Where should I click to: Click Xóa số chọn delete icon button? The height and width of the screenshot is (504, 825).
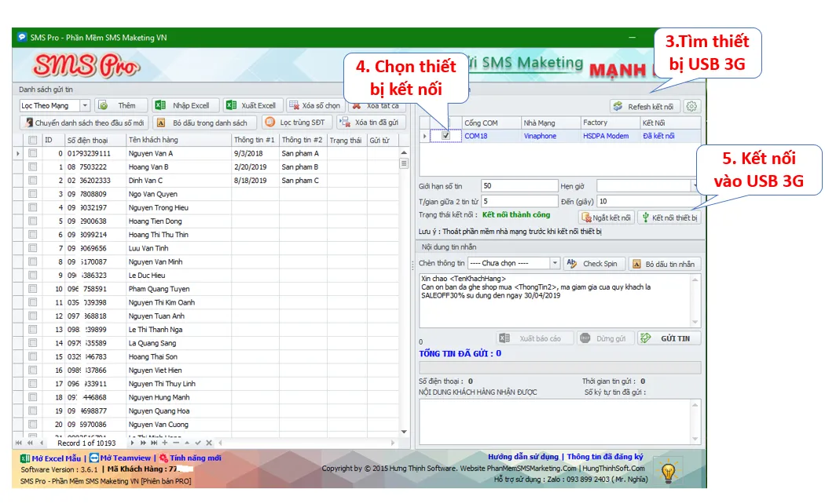pos(315,105)
